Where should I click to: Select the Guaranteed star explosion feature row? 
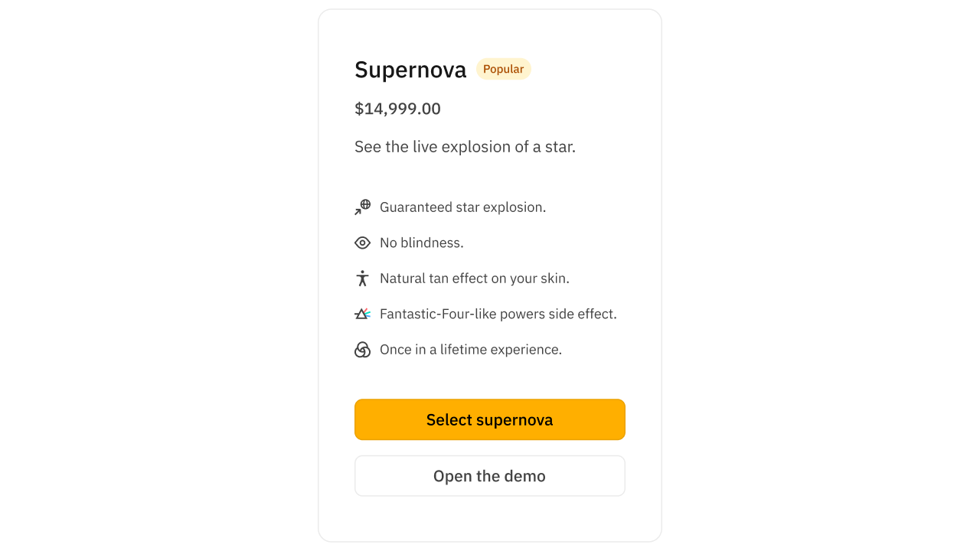pos(462,207)
